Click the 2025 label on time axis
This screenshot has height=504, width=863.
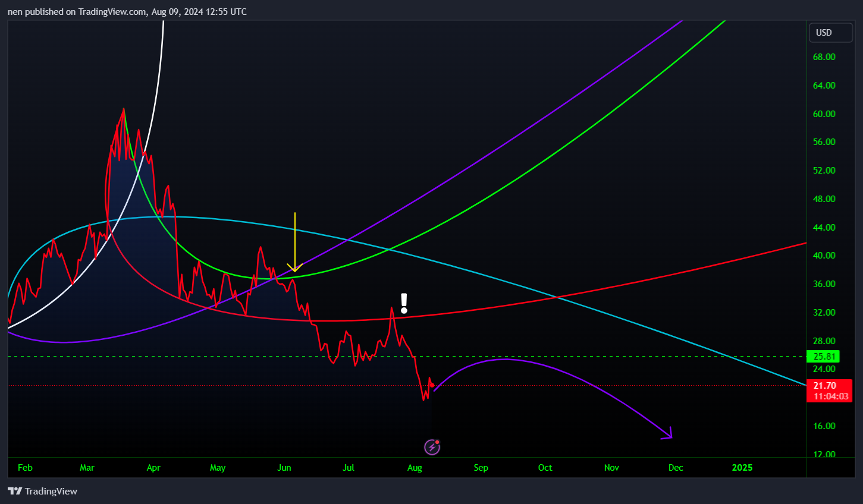pyautogui.click(x=742, y=468)
